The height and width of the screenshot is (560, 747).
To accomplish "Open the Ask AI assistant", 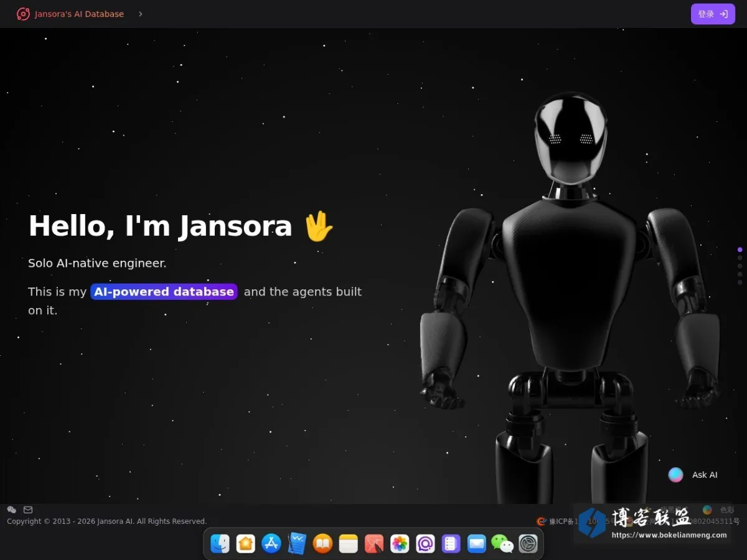I will (693, 475).
